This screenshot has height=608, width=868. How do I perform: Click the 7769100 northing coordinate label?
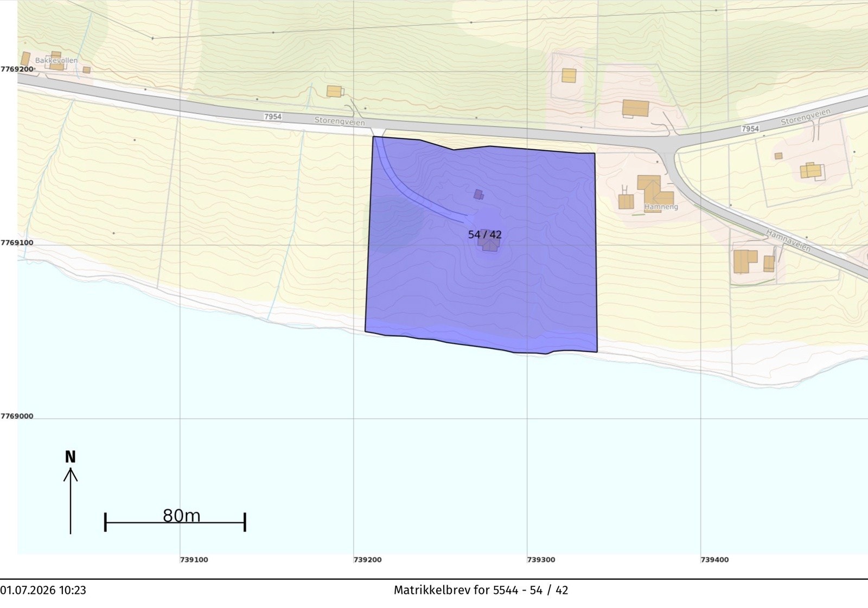[x=17, y=242]
